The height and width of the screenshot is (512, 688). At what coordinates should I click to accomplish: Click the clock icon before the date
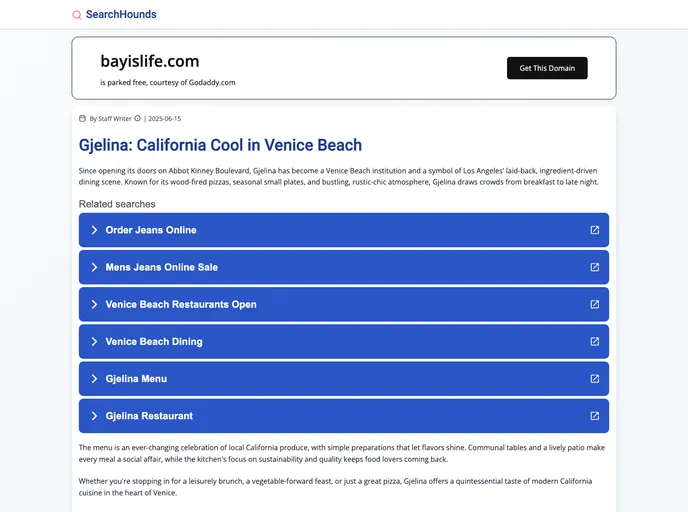pyautogui.click(x=138, y=118)
